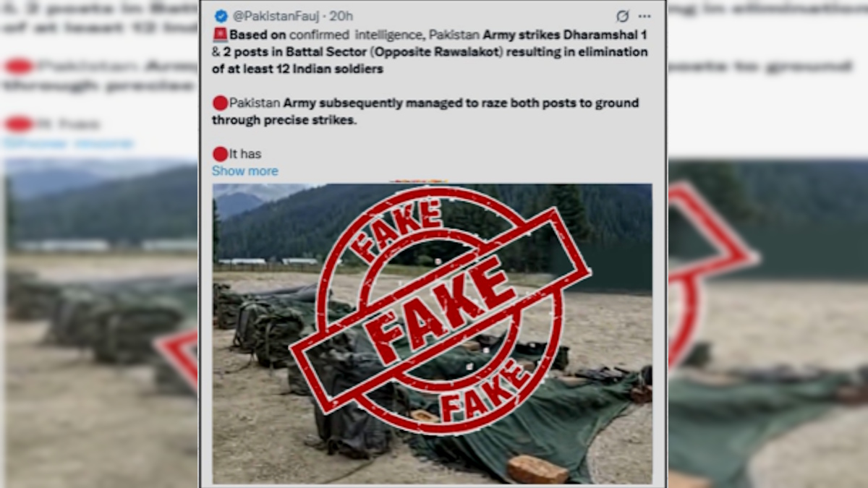The width and height of the screenshot is (868, 488).
Task: Click the '20h' post timestamp
Action: click(x=341, y=16)
